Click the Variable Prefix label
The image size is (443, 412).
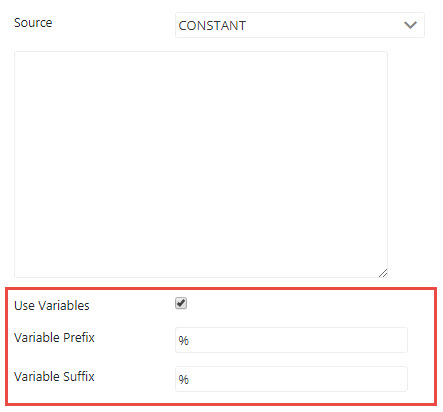pos(54,337)
